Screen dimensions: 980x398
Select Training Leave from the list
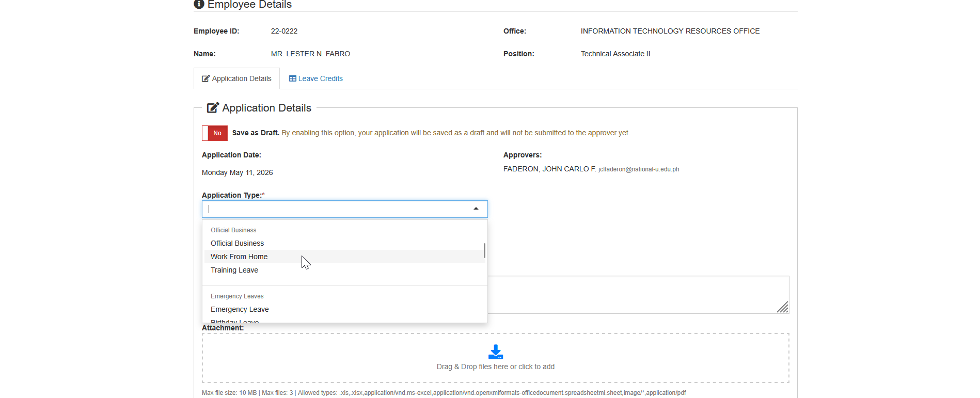pyautogui.click(x=234, y=270)
